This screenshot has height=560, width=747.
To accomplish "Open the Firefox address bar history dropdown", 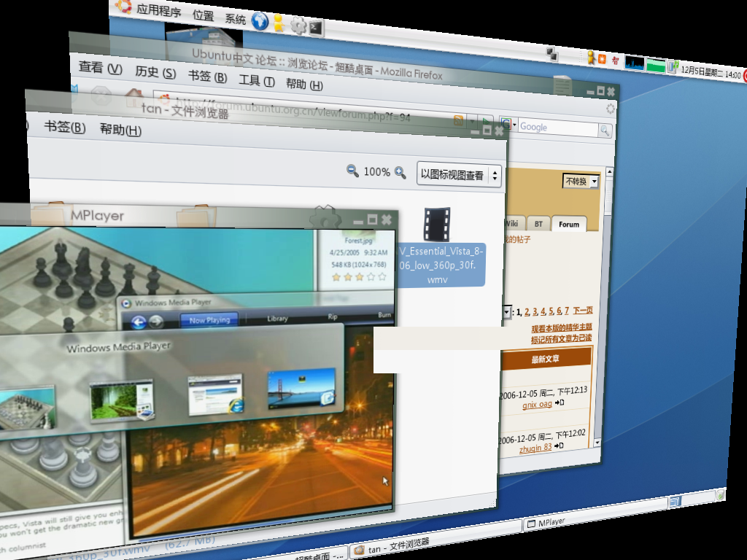I will pos(472,122).
